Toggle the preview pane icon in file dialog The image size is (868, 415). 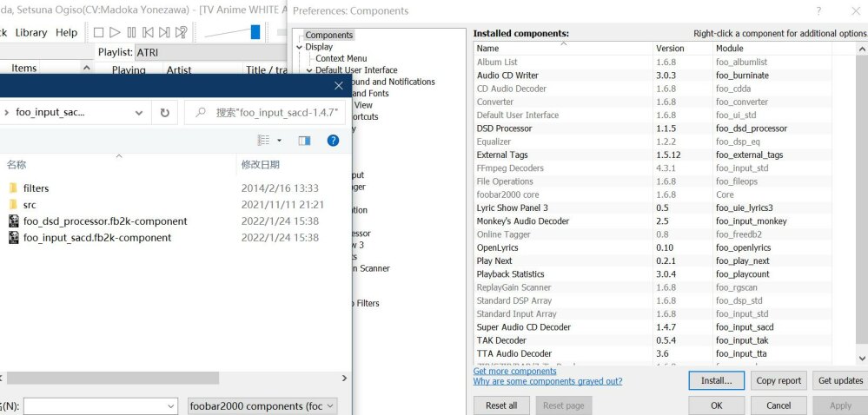click(x=304, y=141)
